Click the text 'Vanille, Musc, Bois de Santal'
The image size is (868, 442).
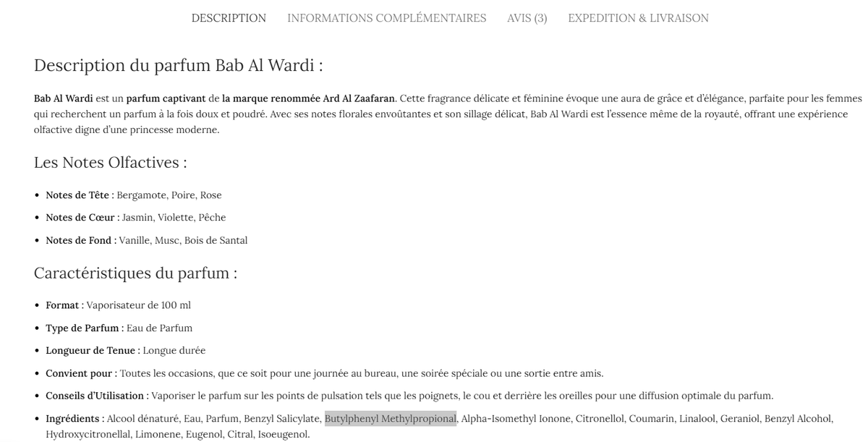(183, 241)
